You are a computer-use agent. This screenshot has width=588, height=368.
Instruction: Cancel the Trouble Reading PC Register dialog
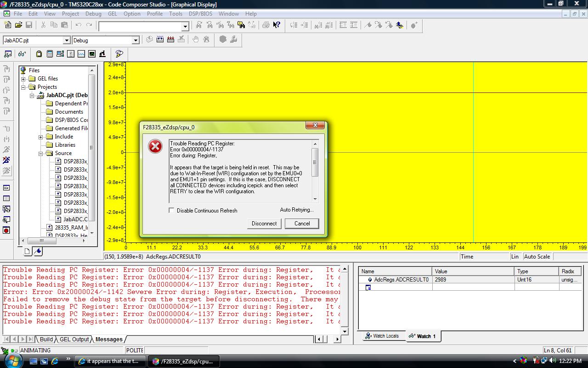301,224
